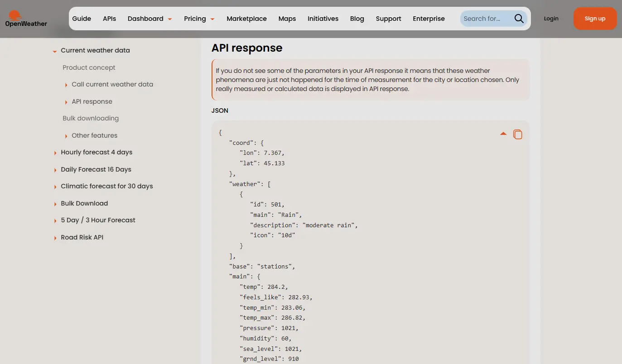Click the search magnifier icon
This screenshot has height=364, width=622.
click(x=519, y=19)
